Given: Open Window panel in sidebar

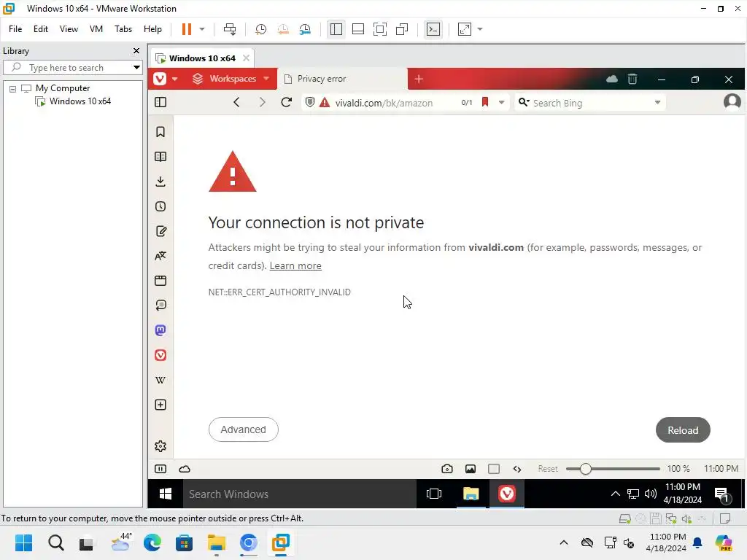Looking at the screenshot, I should [x=160, y=281].
